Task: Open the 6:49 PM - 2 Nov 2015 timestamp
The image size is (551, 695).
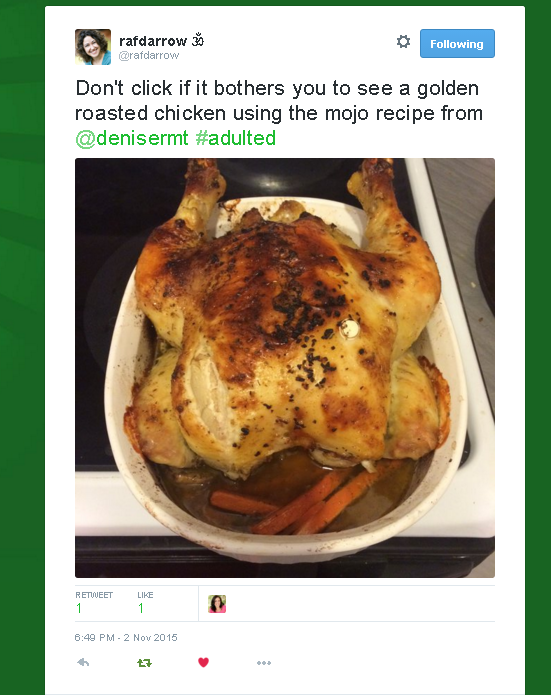Action: 126,637
